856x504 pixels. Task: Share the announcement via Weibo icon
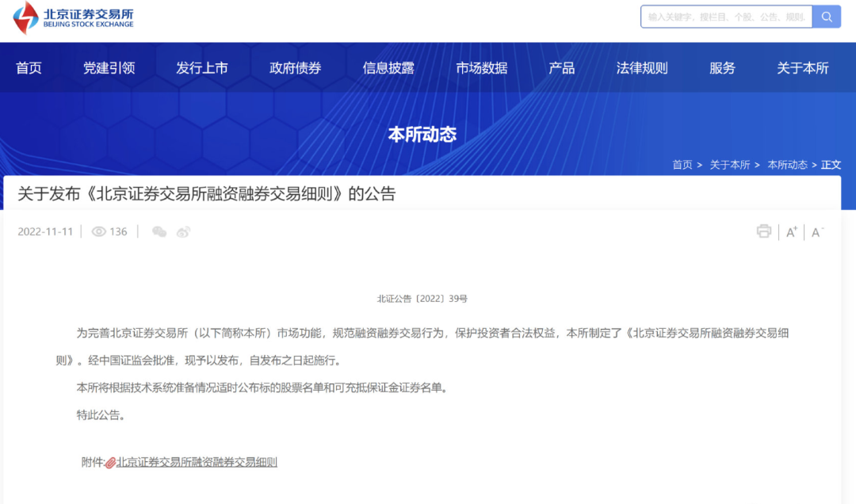tap(183, 232)
